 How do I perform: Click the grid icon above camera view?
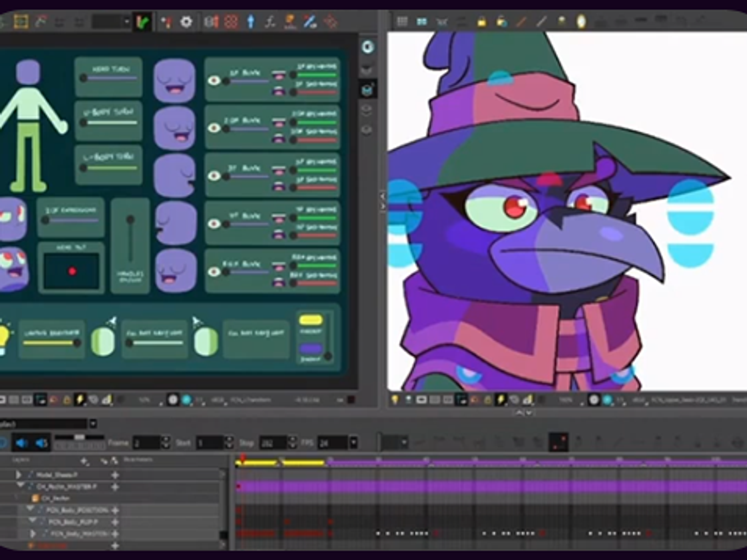pyautogui.click(x=402, y=21)
